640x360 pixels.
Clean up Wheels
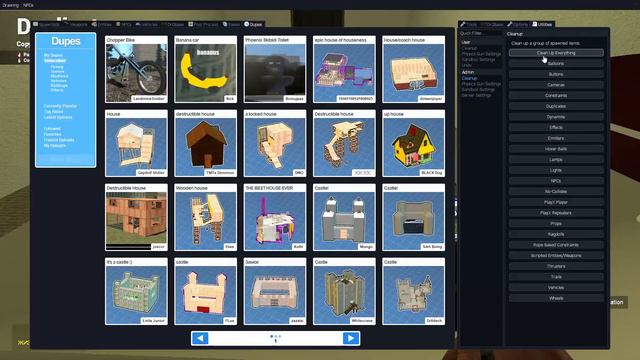click(x=556, y=298)
